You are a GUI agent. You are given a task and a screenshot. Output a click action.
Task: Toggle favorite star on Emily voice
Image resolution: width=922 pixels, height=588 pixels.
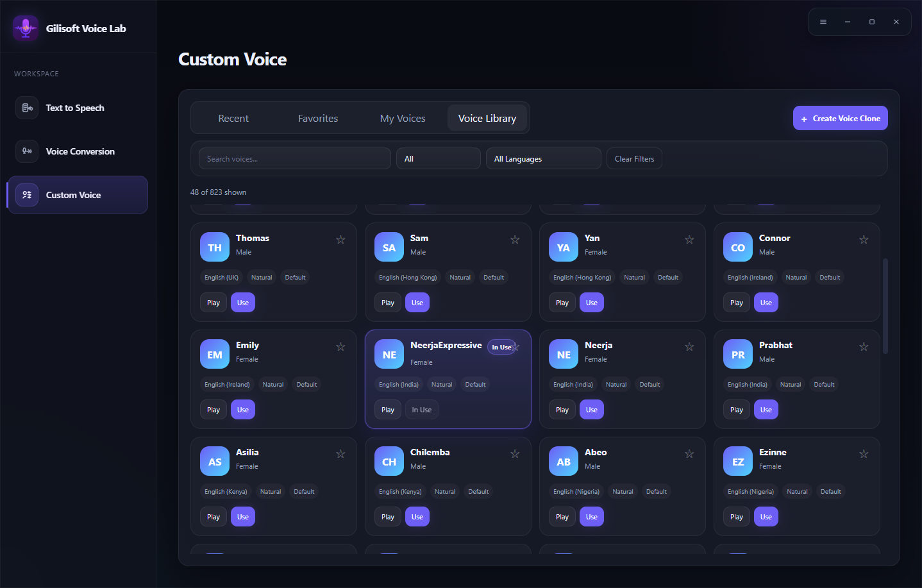340,347
